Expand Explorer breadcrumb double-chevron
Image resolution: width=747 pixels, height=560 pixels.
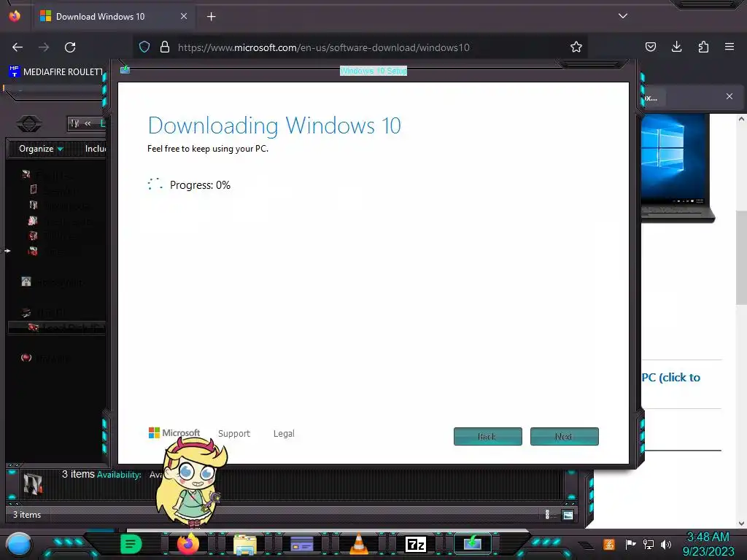tap(88, 123)
